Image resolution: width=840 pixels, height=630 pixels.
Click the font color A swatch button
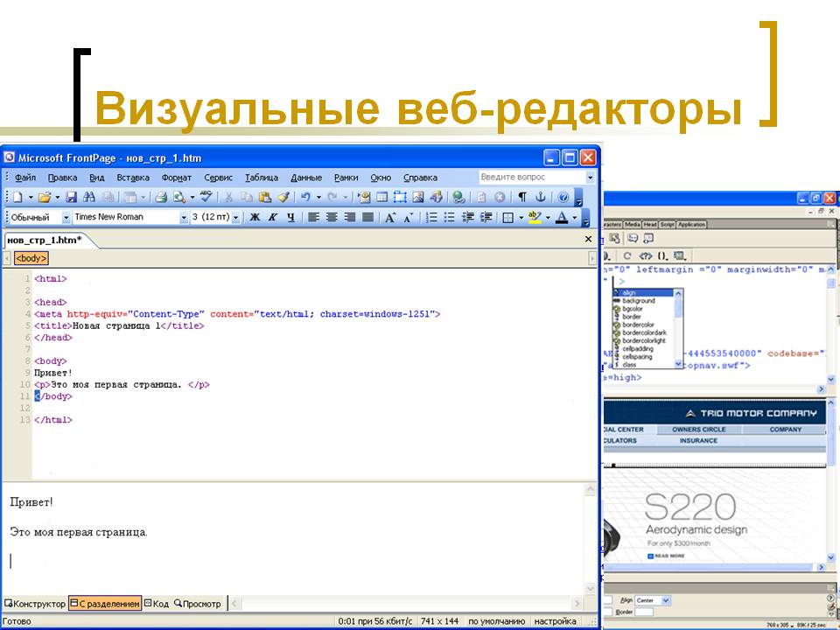point(562,218)
